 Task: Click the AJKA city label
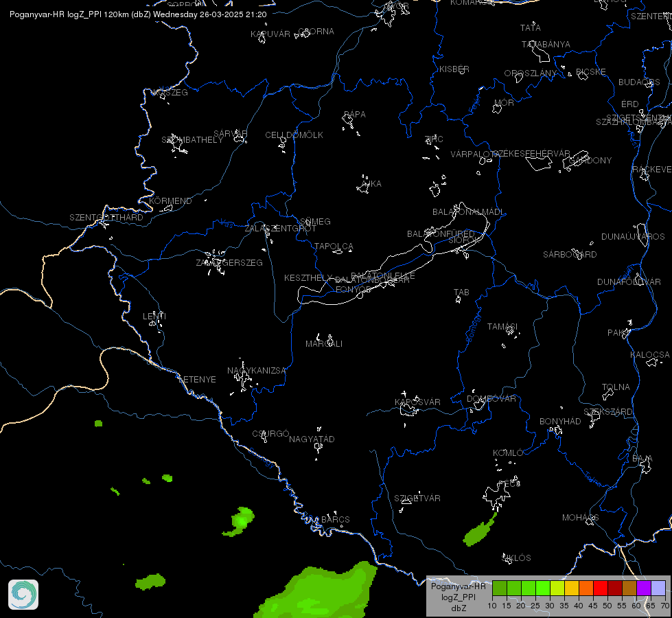pyautogui.click(x=371, y=184)
